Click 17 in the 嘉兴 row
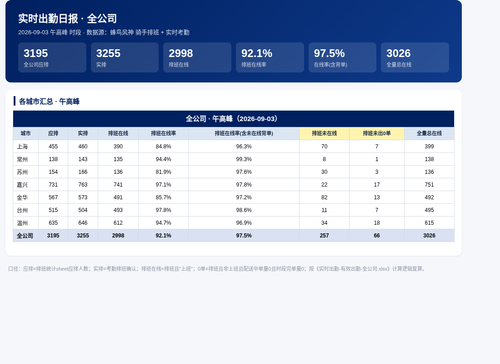The width and height of the screenshot is (500, 364). 377,185
